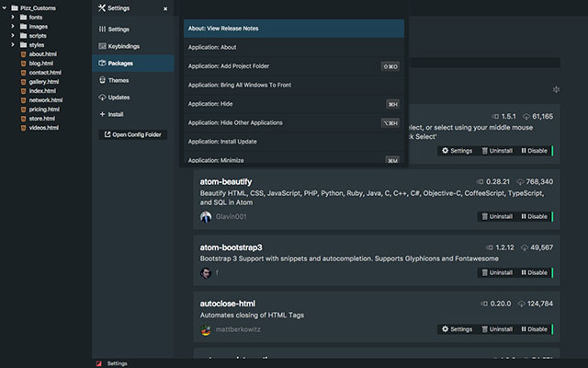Expand the scripts folder chevron
588x368 pixels.
pos(13,35)
